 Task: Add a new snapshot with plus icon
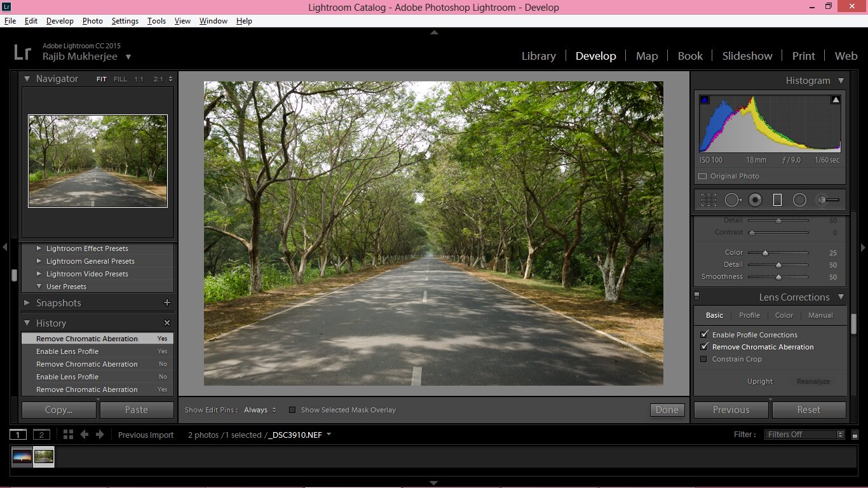click(167, 303)
